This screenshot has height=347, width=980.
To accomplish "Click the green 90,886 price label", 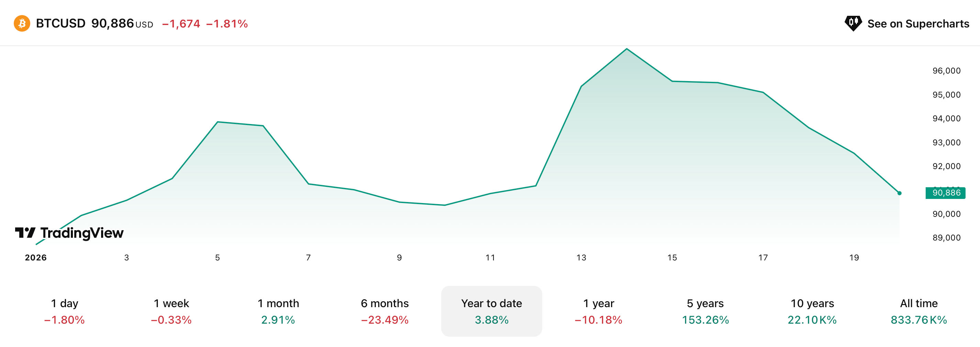I will pyautogui.click(x=946, y=193).
